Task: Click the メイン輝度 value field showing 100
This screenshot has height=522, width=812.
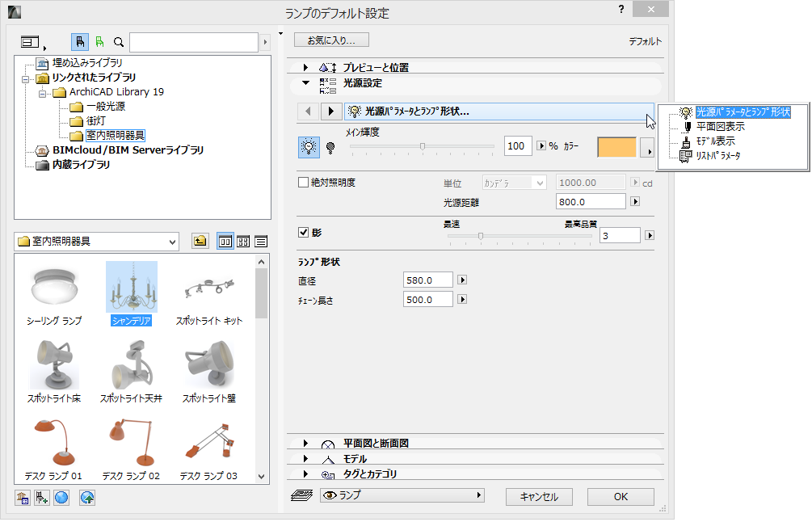Action: tap(518, 146)
